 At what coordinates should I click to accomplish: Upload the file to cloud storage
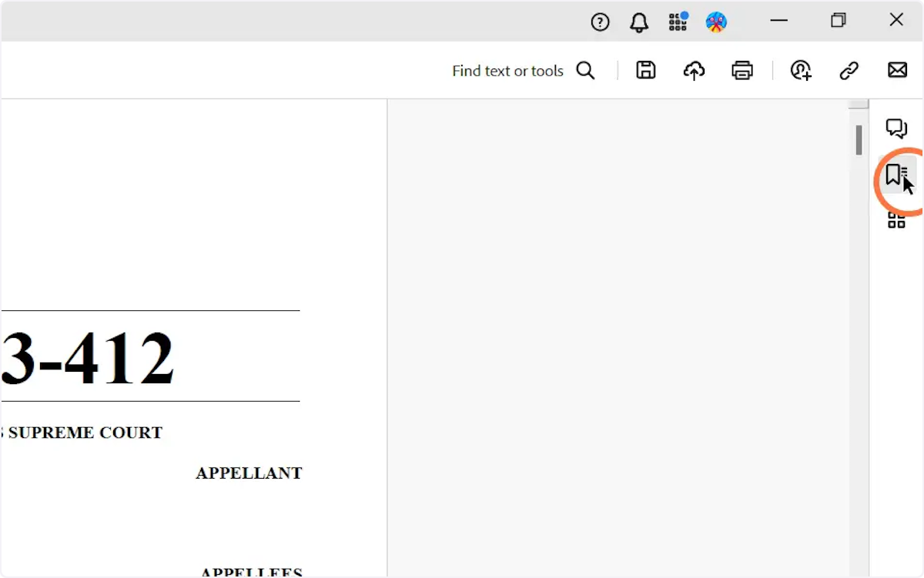pyautogui.click(x=694, y=71)
